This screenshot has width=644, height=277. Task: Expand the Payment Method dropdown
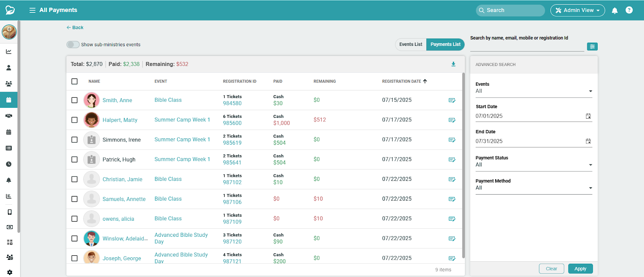534,188
